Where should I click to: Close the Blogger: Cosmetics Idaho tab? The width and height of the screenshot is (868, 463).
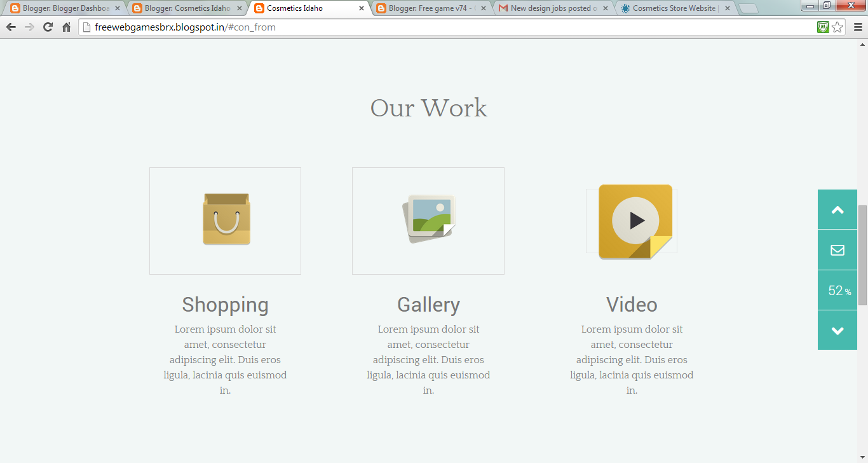[x=239, y=8]
